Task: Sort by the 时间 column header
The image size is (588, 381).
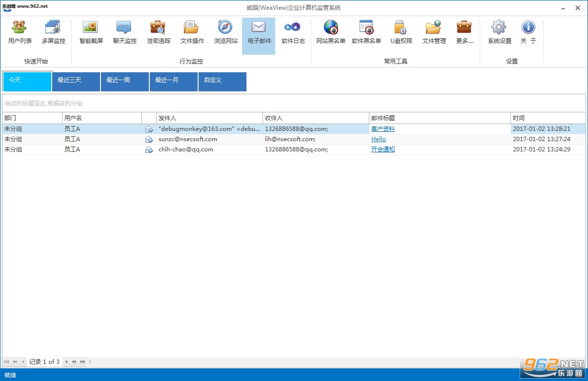Action: pos(548,118)
